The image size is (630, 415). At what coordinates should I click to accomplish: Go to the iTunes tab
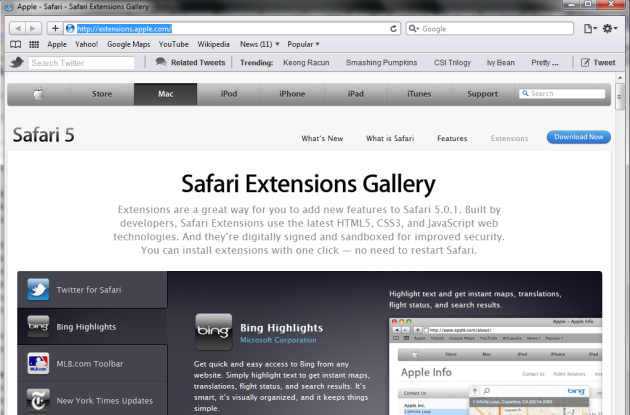pos(419,94)
